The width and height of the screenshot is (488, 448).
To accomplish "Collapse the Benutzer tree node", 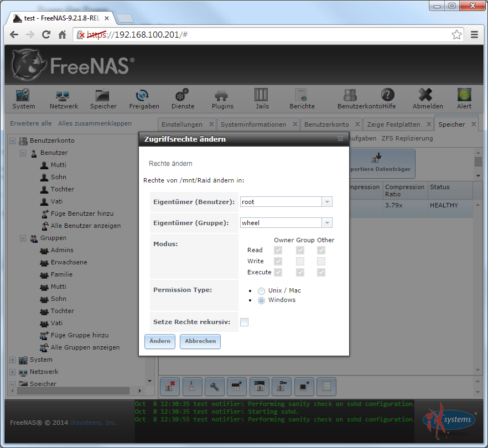I will [23, 153].
